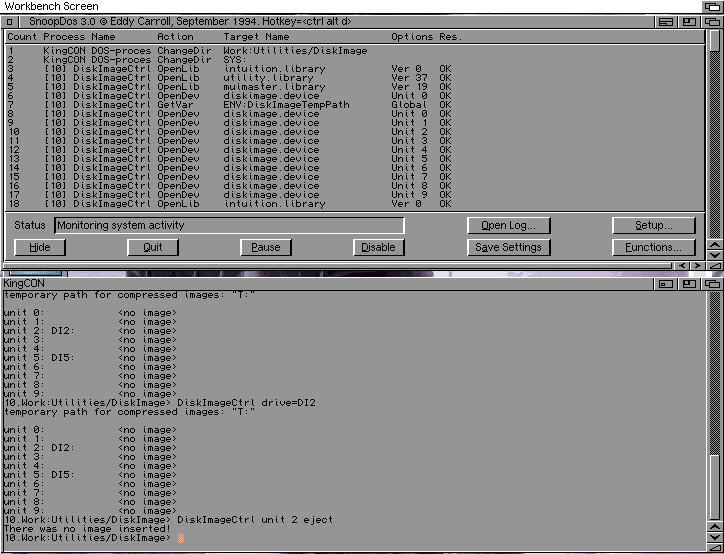The height and width of the screenshot is (554, 724).
Task: Select row 4 utility.library entry
Action: point(355,78)
